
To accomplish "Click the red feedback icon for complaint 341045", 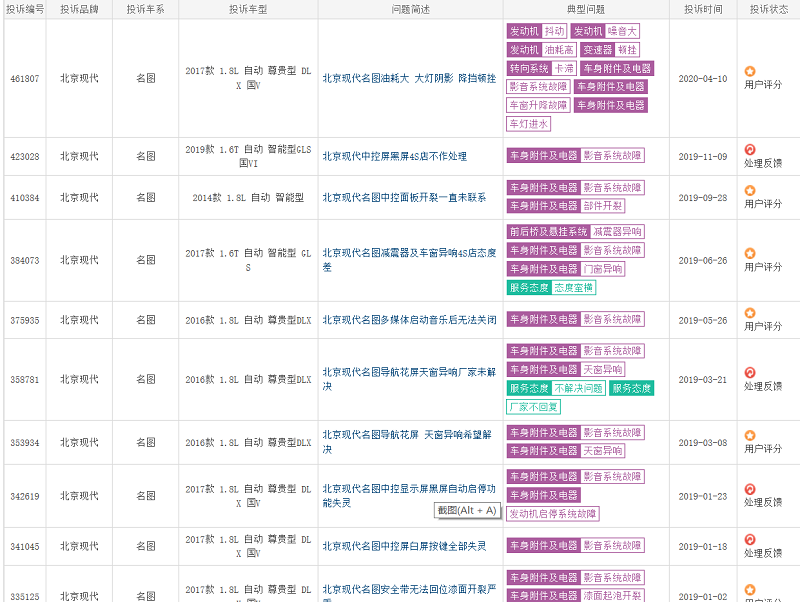I will (x=750, y=540).
